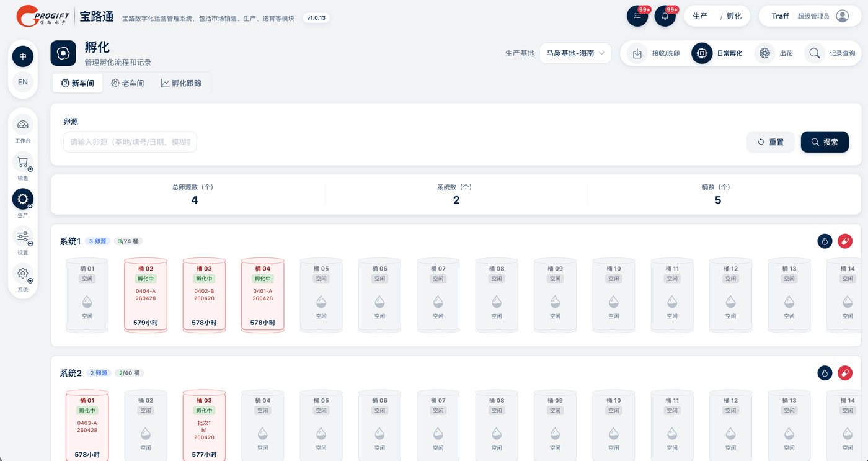The height and width of the screenshot is (461, 868).
Task: Switch language to 中 Chinese
Action: [23, 56]
